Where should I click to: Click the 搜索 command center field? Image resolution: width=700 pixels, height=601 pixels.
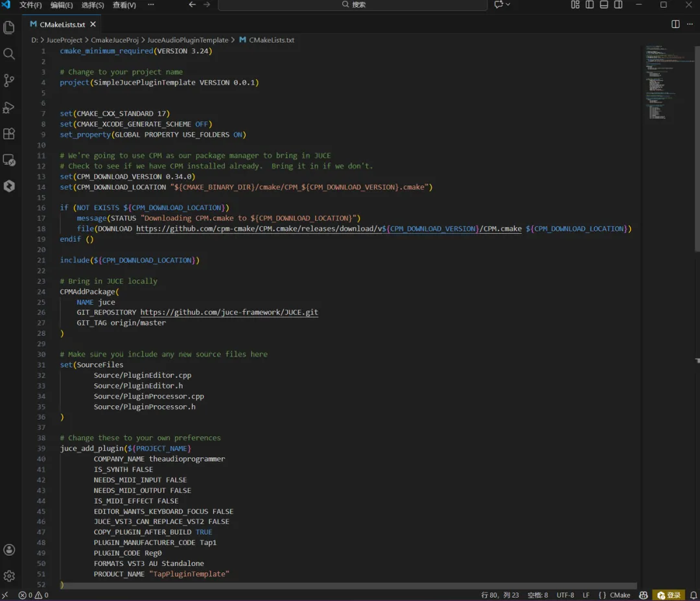click(x=353, y=5)
